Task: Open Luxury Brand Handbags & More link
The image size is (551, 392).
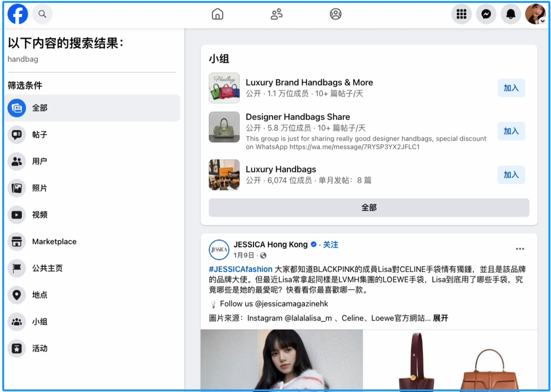Action: (x=309, y=83)
